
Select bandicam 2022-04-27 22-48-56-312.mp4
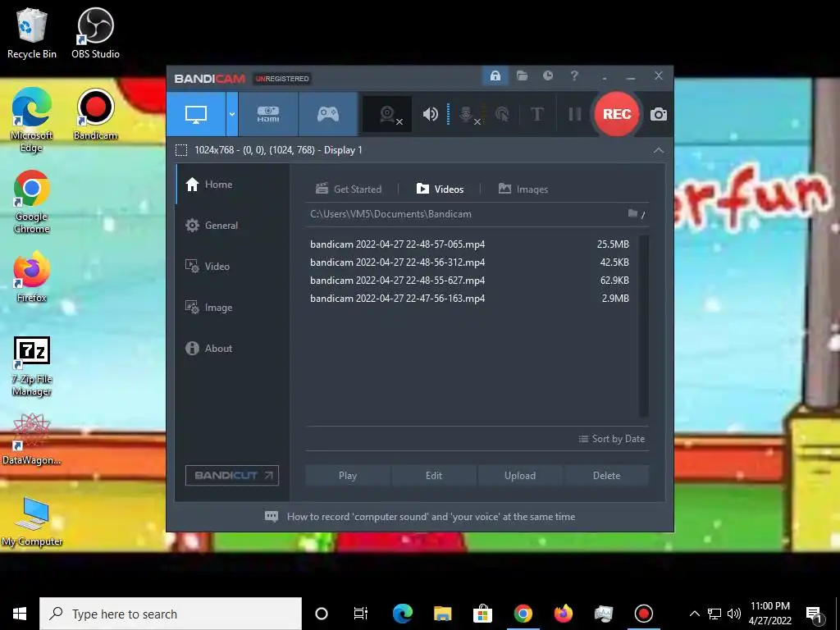(470, 262)
